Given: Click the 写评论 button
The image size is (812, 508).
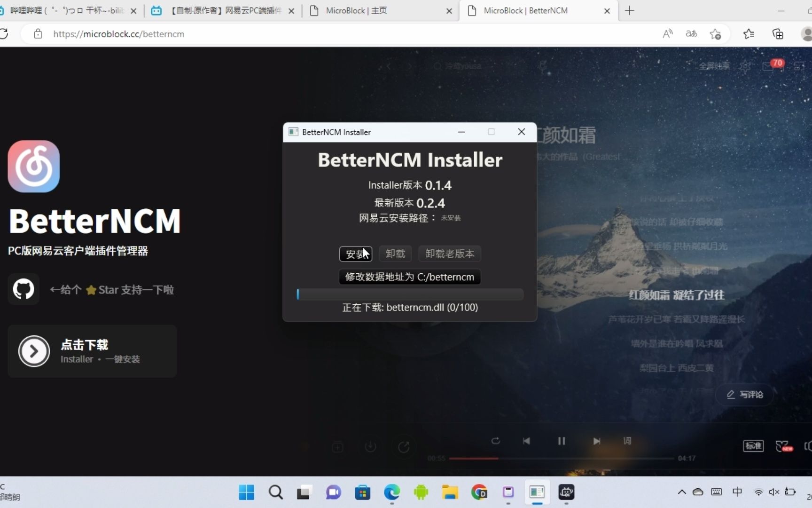Looking at the screenshot, I should 744,394.
